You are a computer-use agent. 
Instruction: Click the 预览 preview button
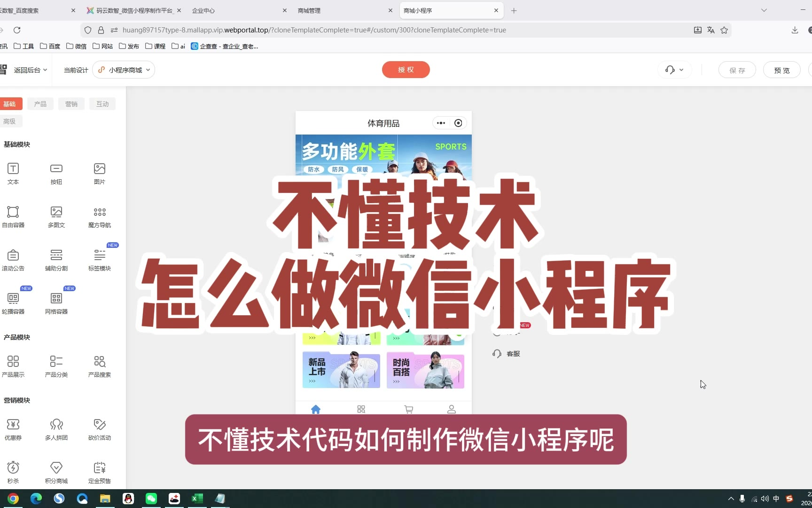pyautogui.click(x=782, y=70)
